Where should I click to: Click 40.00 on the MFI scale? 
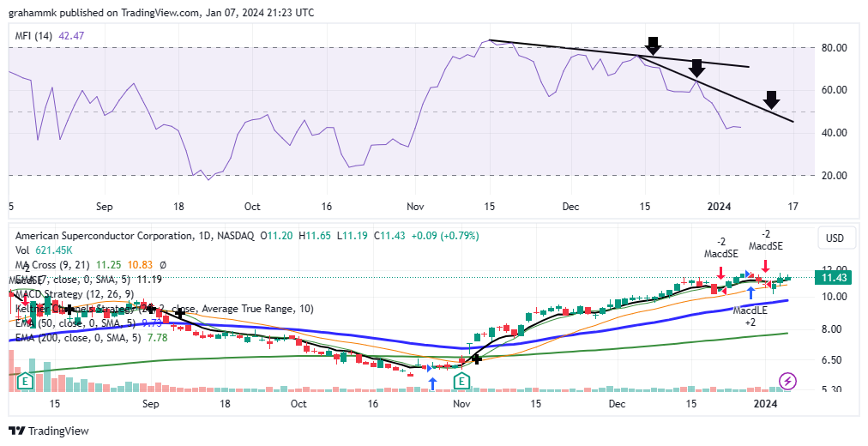coord(834,133)
